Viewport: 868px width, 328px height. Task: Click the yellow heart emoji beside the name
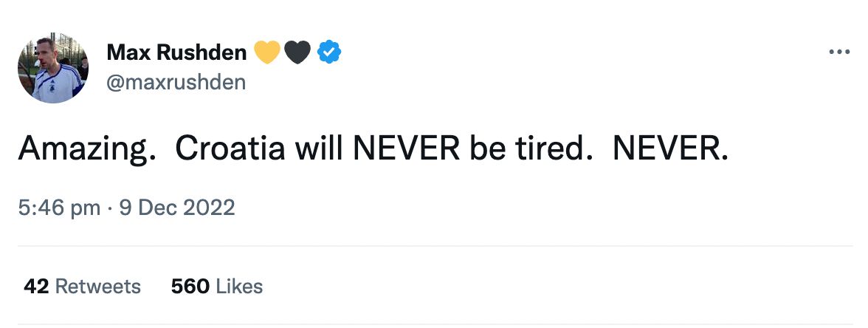266,52
